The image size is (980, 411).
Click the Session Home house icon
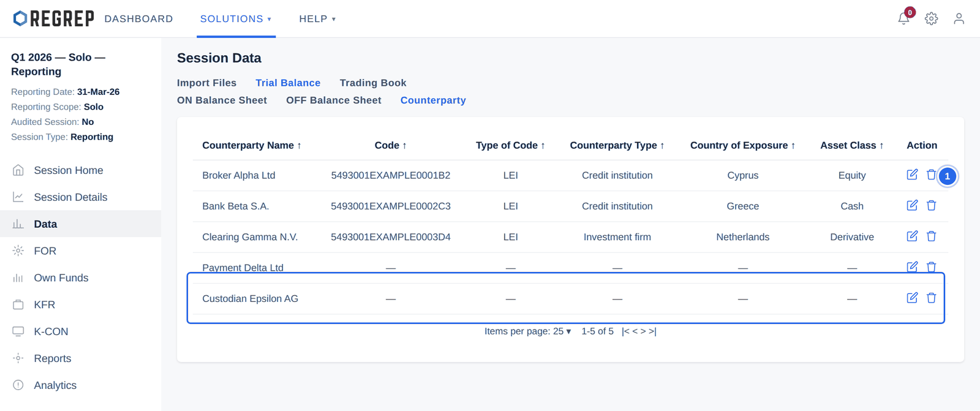(18, 170)
